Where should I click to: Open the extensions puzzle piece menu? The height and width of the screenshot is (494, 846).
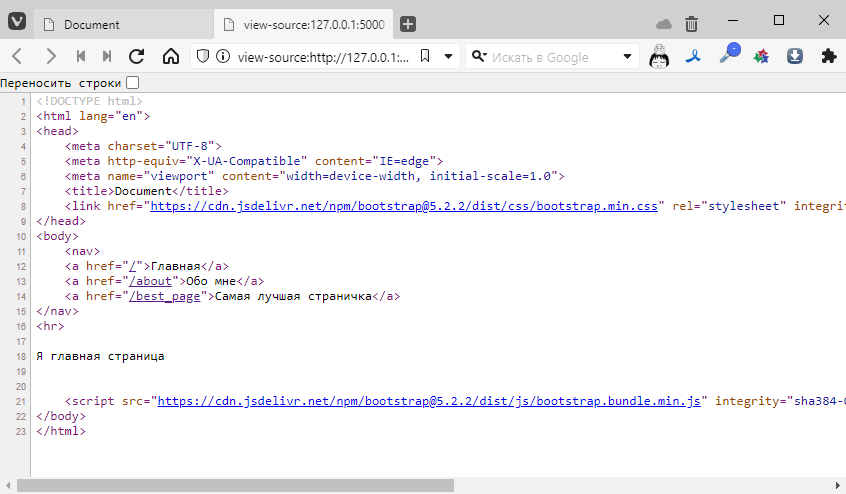(x=829, y=56)
